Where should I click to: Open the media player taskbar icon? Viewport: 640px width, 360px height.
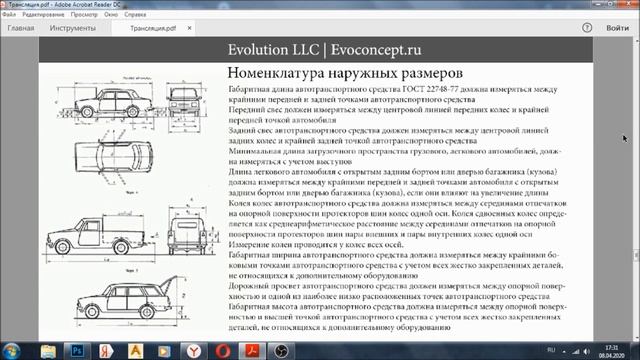[164, 351]
